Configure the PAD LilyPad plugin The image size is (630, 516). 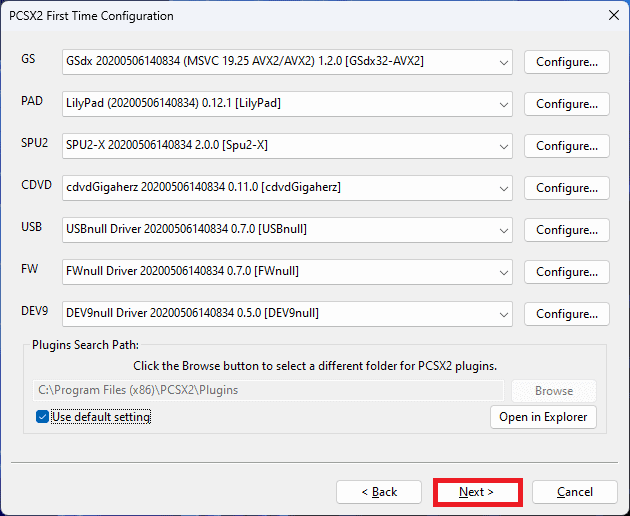pyautogui.click(x=566, y=104)
